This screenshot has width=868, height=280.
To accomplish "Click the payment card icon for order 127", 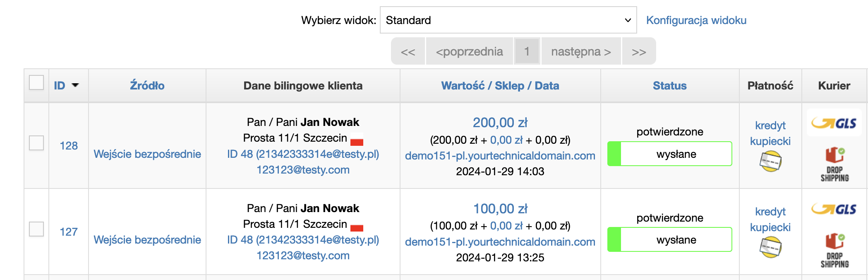I will click(770, 247).
